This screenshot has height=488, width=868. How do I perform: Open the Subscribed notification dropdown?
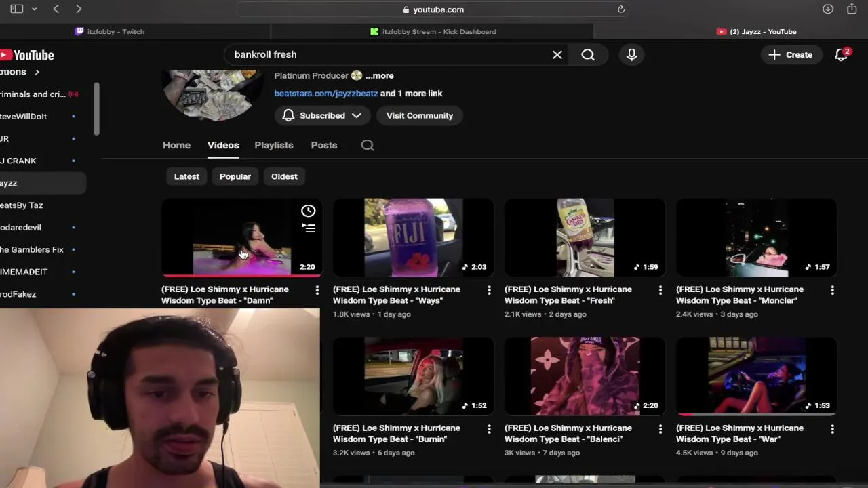(x=322, y=115)
